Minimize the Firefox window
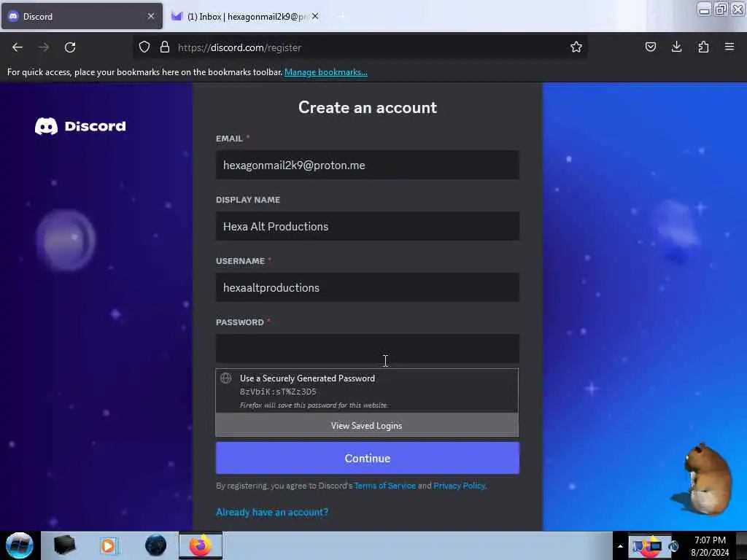Viewport: 747px width, 560px height. (x=704, y=9)
